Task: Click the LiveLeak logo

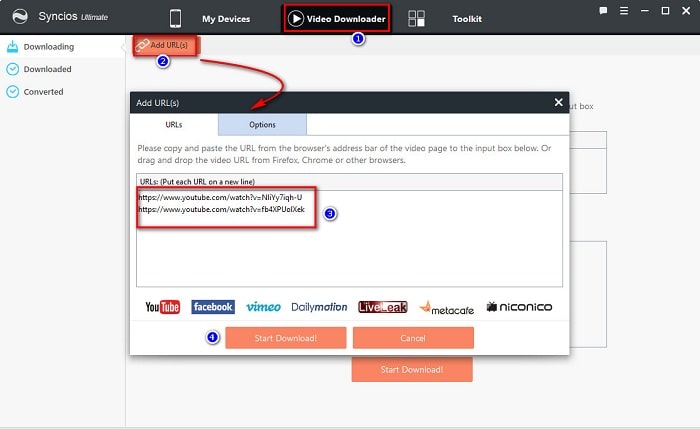Action: 382,307
